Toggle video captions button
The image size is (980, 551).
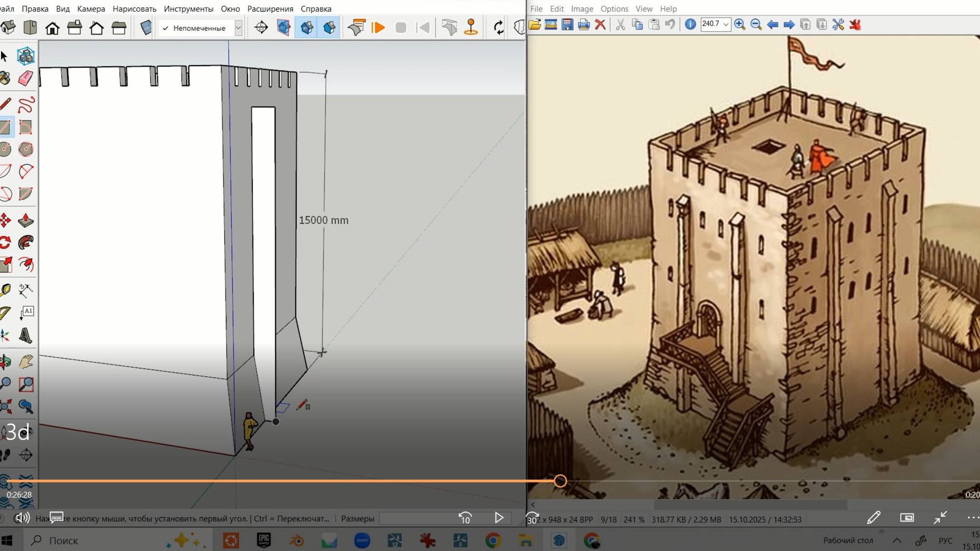56,518
